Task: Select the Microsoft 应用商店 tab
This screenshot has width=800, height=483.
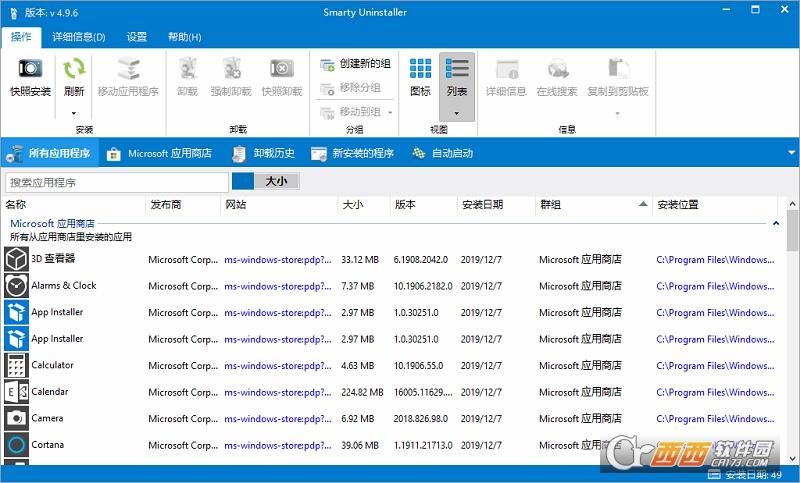Action: click(159, 153)
